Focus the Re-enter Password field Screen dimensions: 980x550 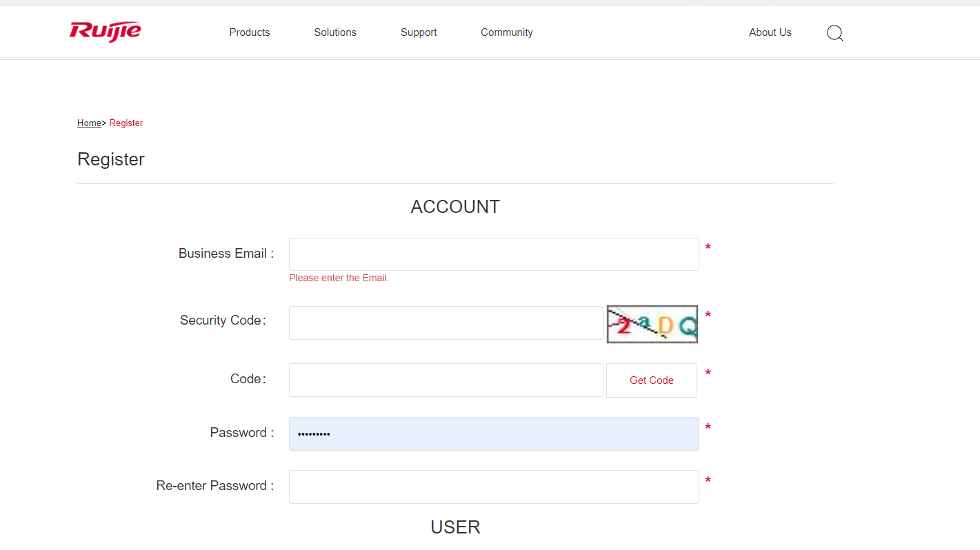(494, 487)
